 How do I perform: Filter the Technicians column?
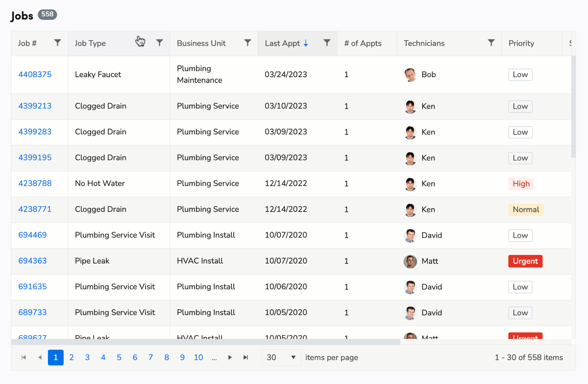[x=491, y=43]
